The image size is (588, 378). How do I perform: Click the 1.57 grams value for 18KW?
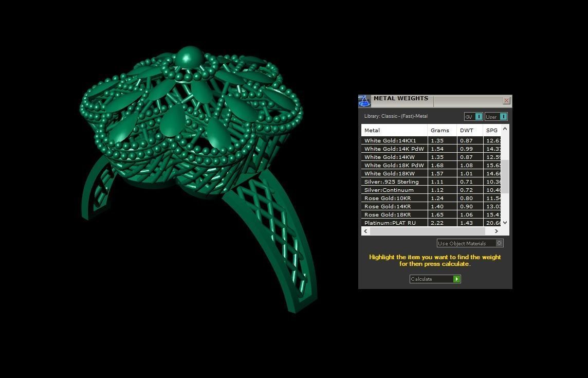coord(437,173)
